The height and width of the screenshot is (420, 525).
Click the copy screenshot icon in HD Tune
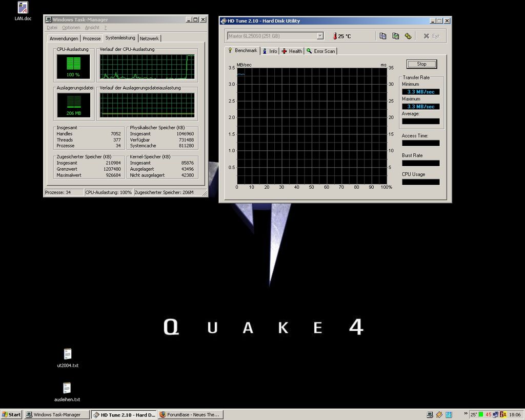395,36
